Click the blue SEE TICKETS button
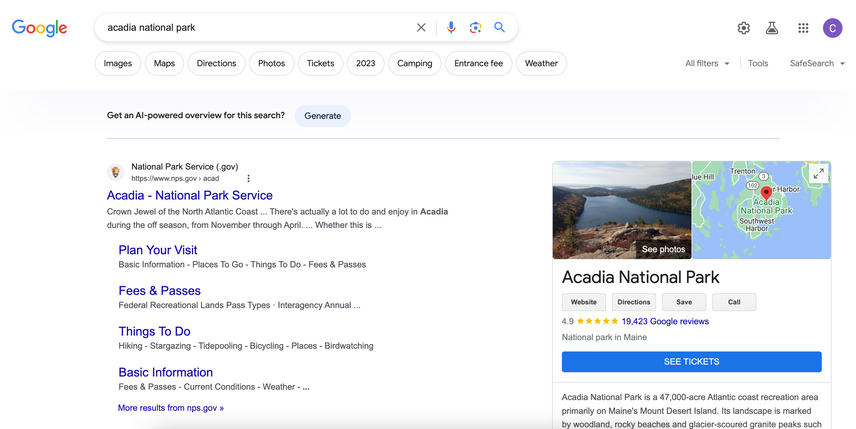 click(x=692, y=361)
